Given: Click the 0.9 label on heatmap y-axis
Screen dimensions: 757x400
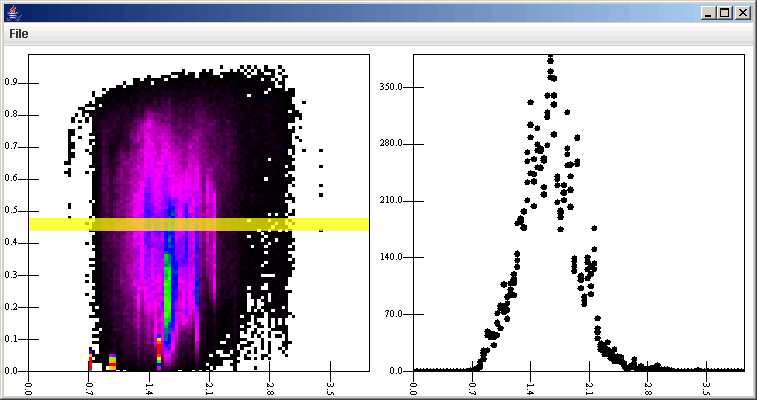Looking at the screenshot, I should click(x=11, y=83).
